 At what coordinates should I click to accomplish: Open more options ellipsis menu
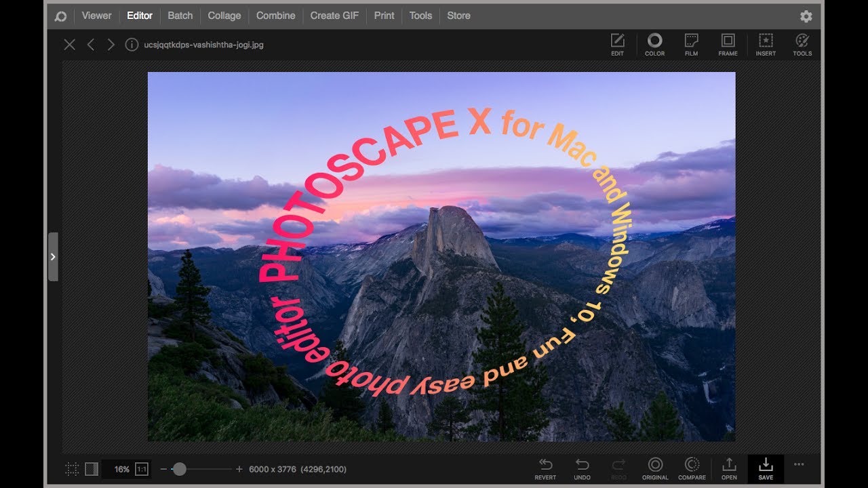[x=799, y=464]
